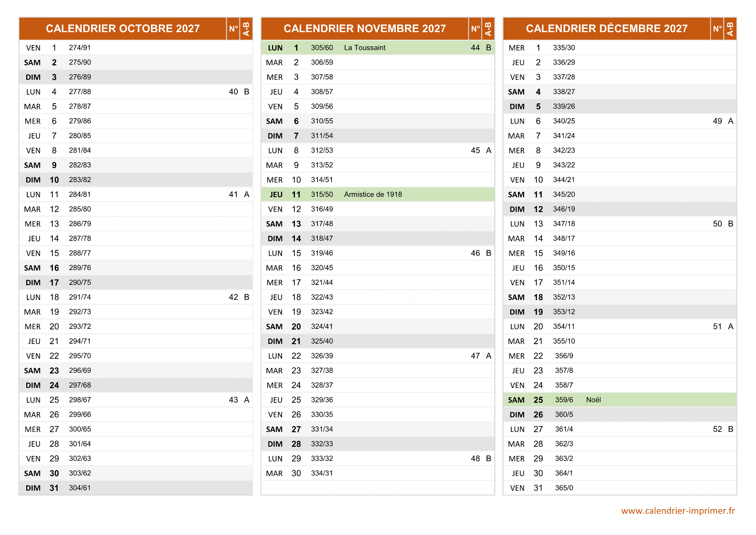756x535 pixels.
Task: Select the Armistice de 1918 row
Action: click(x=373, y=194)
